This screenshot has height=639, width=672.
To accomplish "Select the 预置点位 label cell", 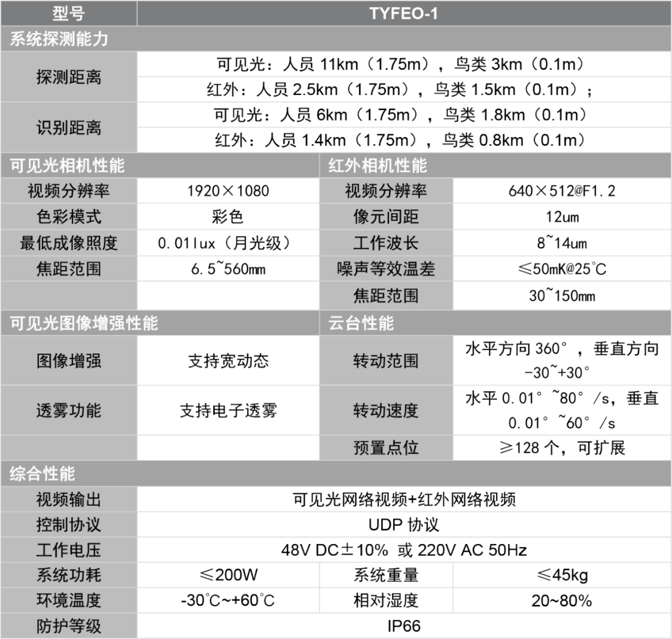I will point(386,448).
